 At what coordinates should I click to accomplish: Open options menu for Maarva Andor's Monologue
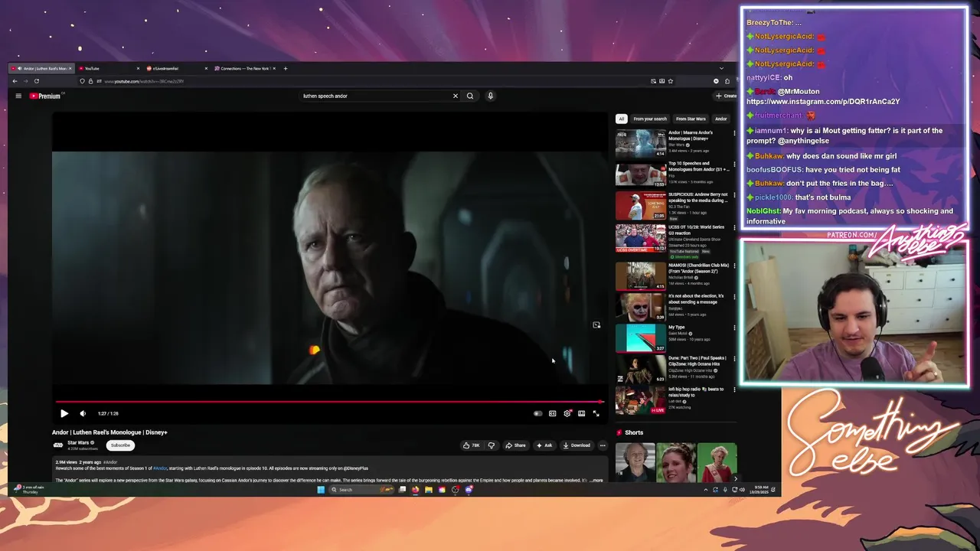[x=734, y=133]
